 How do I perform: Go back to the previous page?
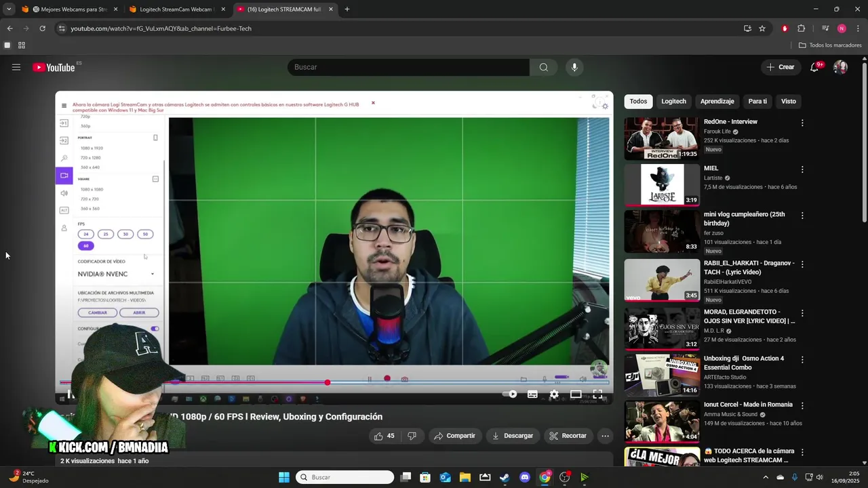click(9, 28)
